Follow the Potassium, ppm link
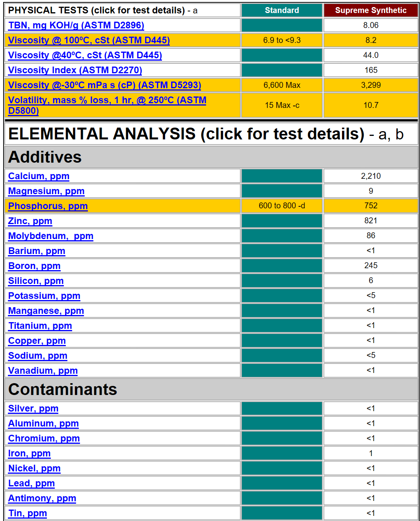This screenshot has height=521, width=420. (44, 296)
